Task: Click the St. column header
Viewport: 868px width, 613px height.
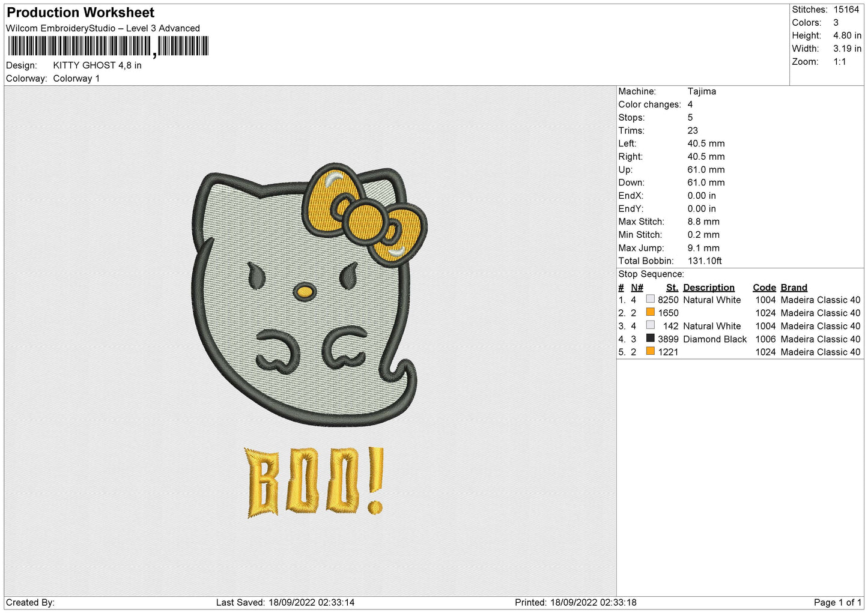Action: point(672,288)
